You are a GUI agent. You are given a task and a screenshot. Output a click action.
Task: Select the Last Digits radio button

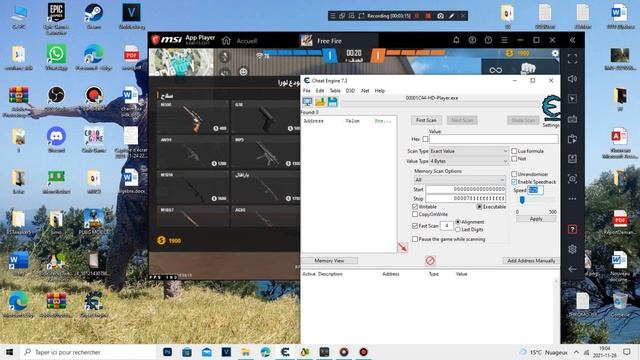tap(458, 229)
